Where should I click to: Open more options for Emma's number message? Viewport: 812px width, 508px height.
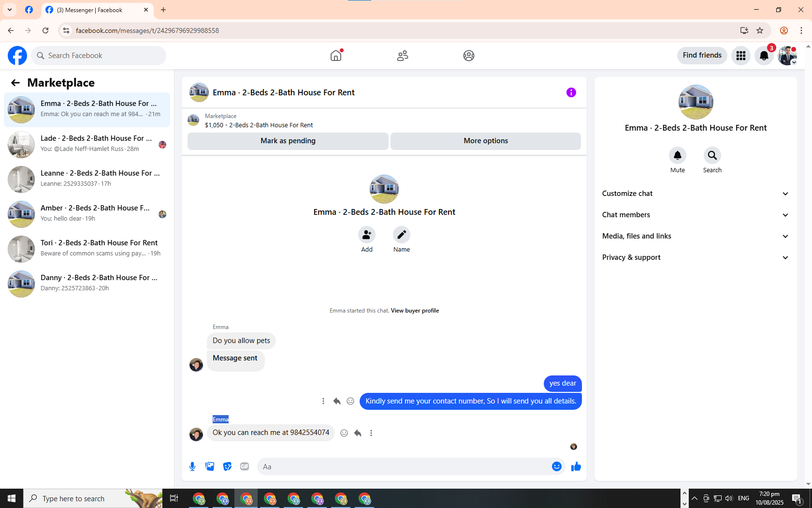tap(371, 433)
